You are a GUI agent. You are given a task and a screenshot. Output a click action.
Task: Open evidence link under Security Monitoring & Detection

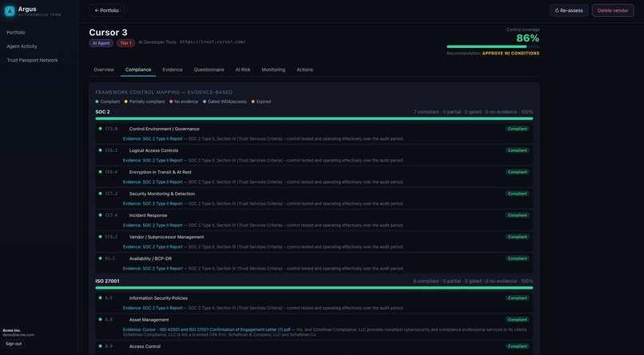pyautogui.click(x=153, y=204)
